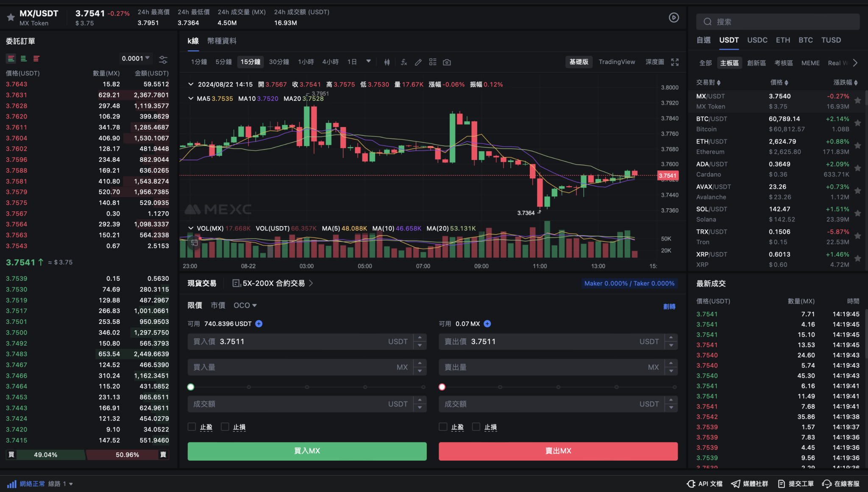Show buy orders only in order book
The image size is (868, 492).
pos(24,58)
